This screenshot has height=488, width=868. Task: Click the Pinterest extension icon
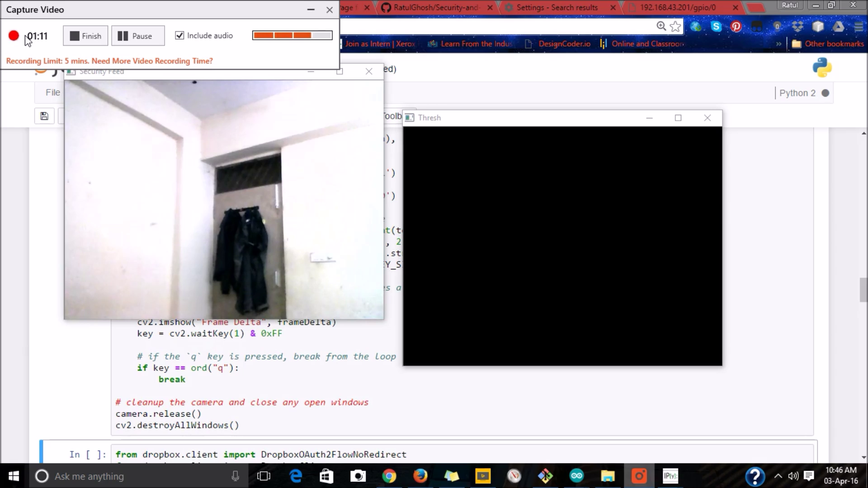pos(736,27)
